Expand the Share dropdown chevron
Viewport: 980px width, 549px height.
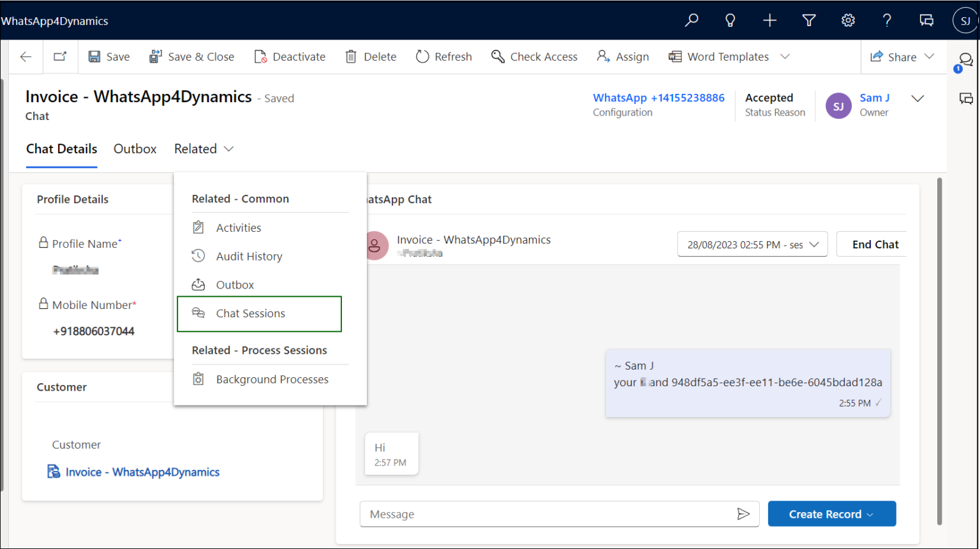point(930,57)
